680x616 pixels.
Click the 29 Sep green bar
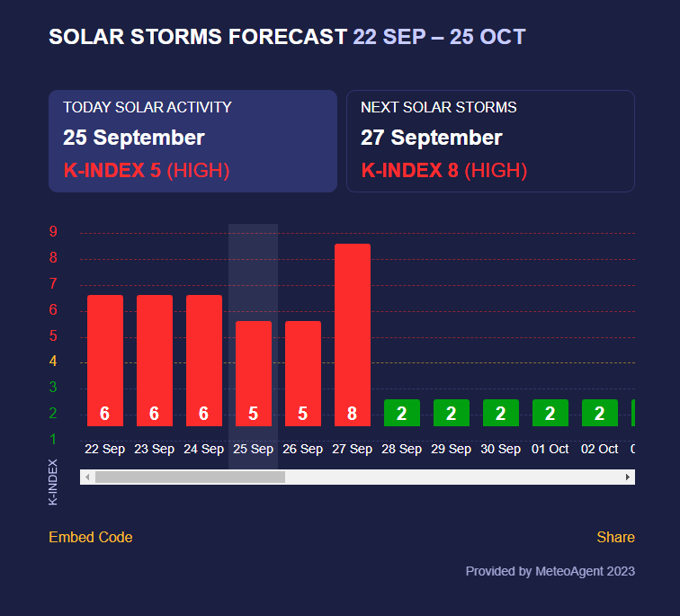(x=452, y=413)
